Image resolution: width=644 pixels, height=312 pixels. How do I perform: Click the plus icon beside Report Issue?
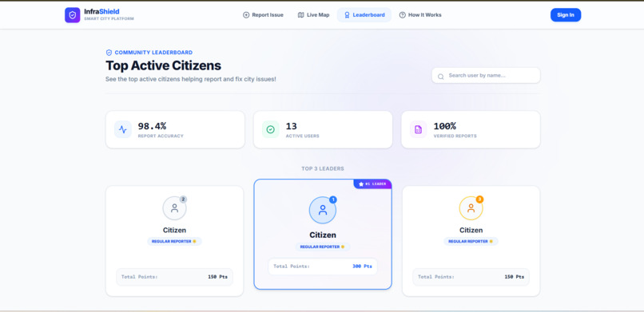pos(246,15)
